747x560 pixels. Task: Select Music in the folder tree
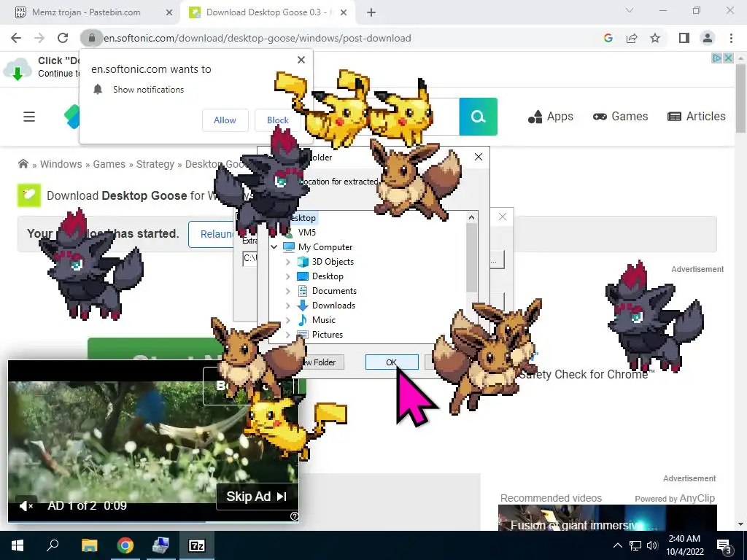[323, 320]
